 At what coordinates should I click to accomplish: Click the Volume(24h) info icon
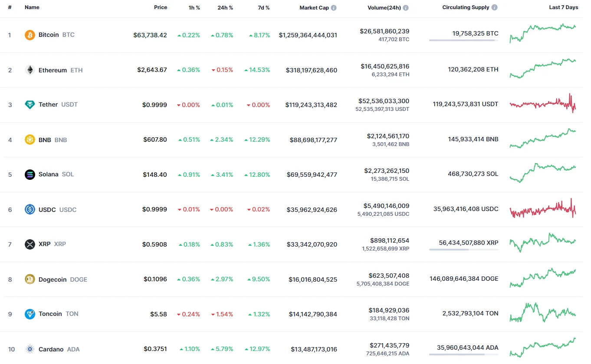pyautogui.click(x=406, y=8)
